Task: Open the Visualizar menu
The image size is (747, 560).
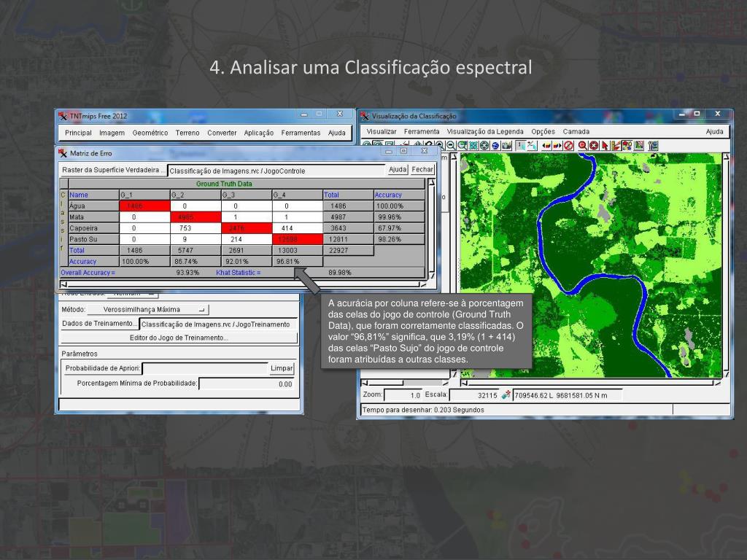Action: 381,131
